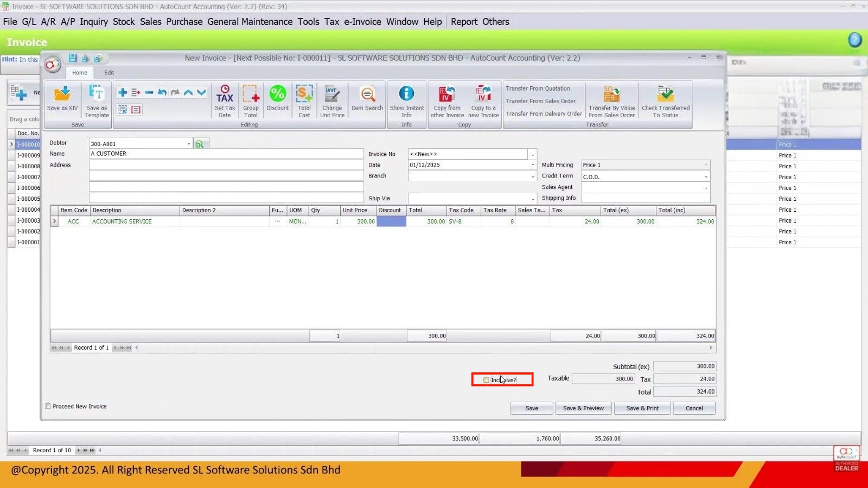
Task: Open the Multi Pricing dropdown
Action: click(x=706, y=165)
